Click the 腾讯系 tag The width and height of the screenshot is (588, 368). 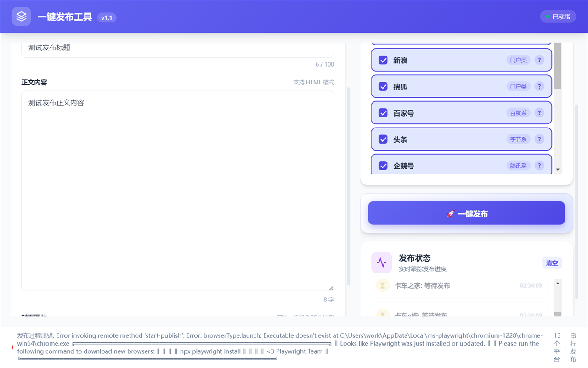click(x=518, y=166)
